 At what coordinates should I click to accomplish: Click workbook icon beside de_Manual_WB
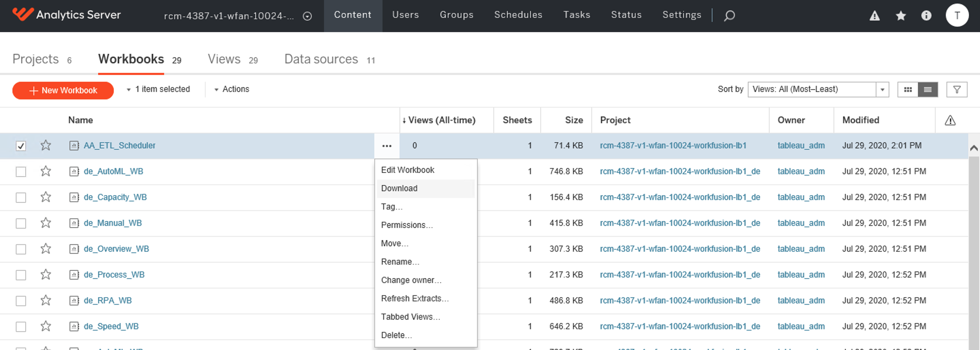(x=74, y=223)
